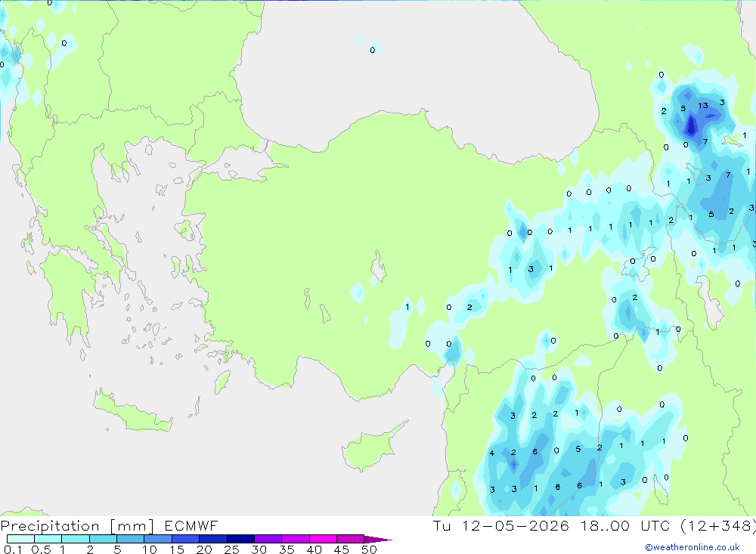Click the 25 to 30 mm navy swatch

[x=240, y=539]
